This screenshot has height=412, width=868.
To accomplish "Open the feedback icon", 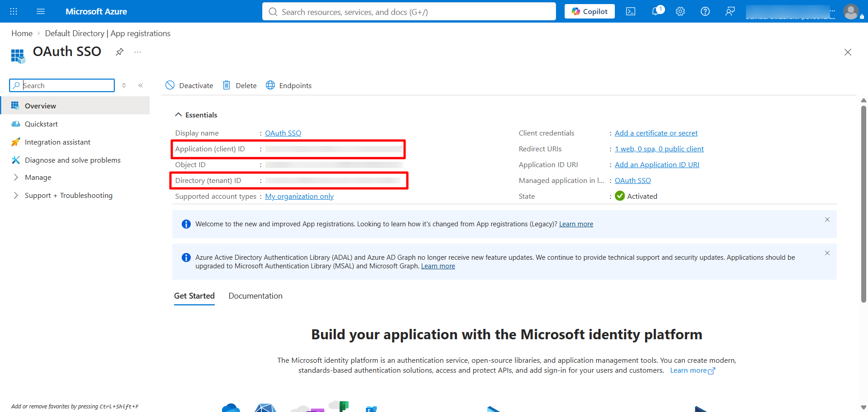I will tap(730, 11).
